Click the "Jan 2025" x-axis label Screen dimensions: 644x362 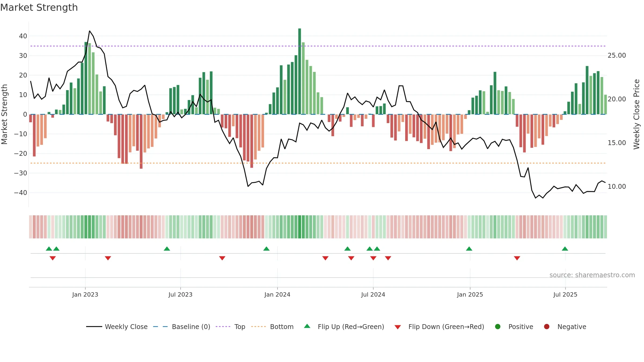click(470, 294)
